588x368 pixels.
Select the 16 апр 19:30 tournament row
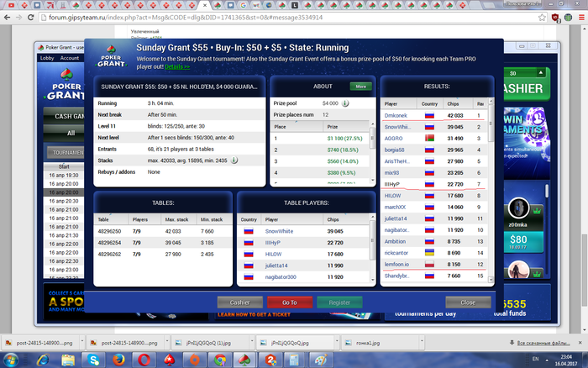64,176
